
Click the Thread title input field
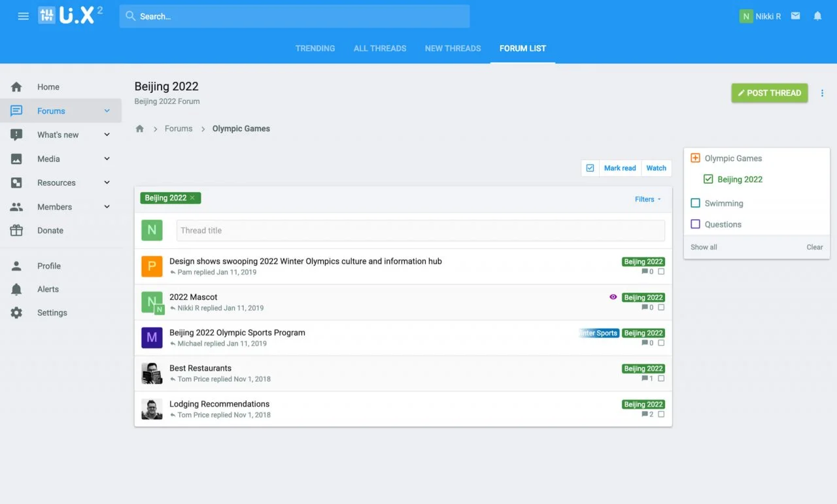point(420,231)
